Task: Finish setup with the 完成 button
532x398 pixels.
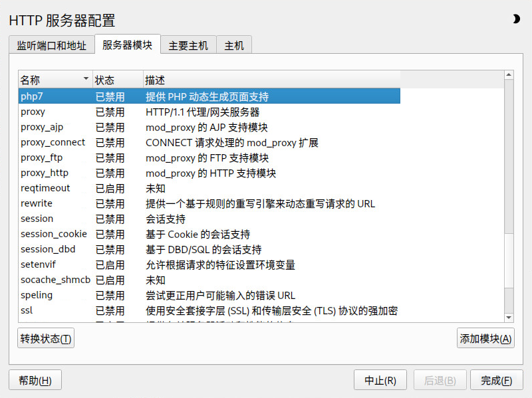Action: point(496,381)
